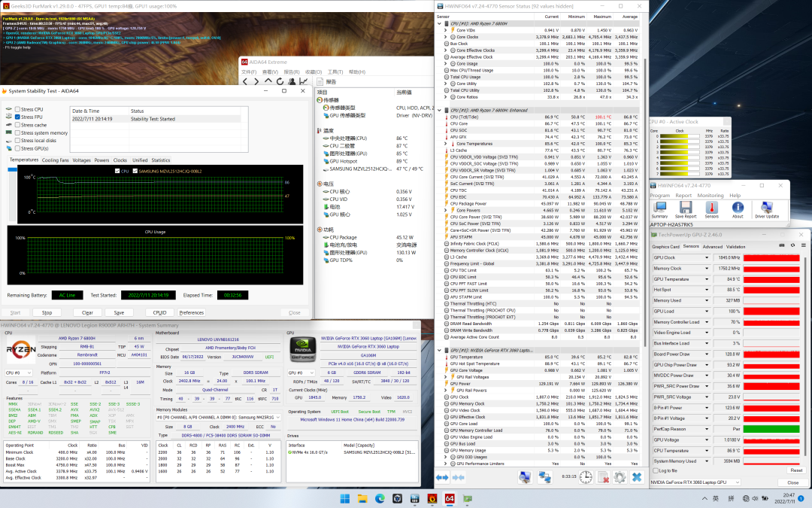
Task: Open the GPU Clock sensor dropdown arrow
Action: pos(708,257)
